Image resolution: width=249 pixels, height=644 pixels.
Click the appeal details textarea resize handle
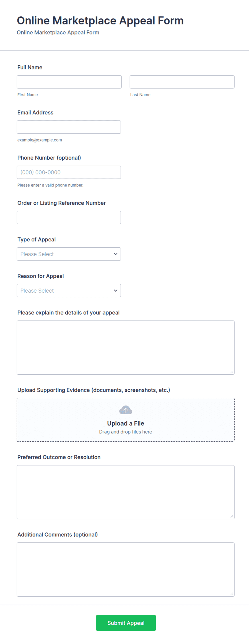(x=232, y=372)
